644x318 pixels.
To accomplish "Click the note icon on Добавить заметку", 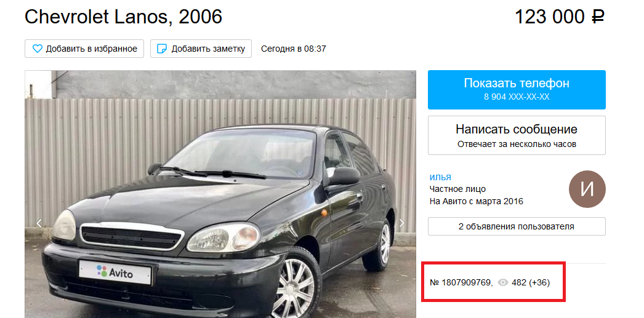I will pyautogui.click(x=163, y=49).
